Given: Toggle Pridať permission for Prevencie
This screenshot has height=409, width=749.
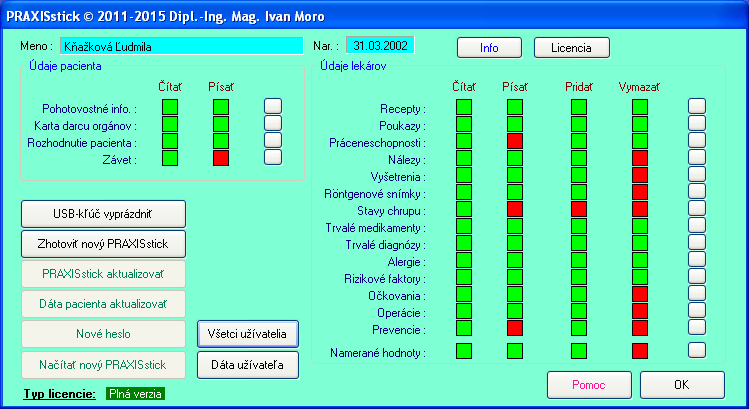Looking at the screenshot, I should [x=578, y=328].
